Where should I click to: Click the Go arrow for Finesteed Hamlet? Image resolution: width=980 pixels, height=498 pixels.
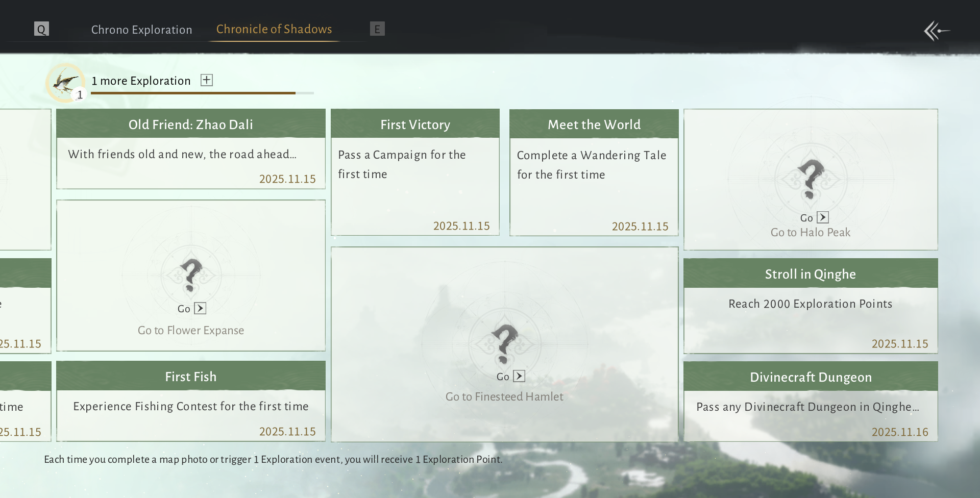[519, 376]
